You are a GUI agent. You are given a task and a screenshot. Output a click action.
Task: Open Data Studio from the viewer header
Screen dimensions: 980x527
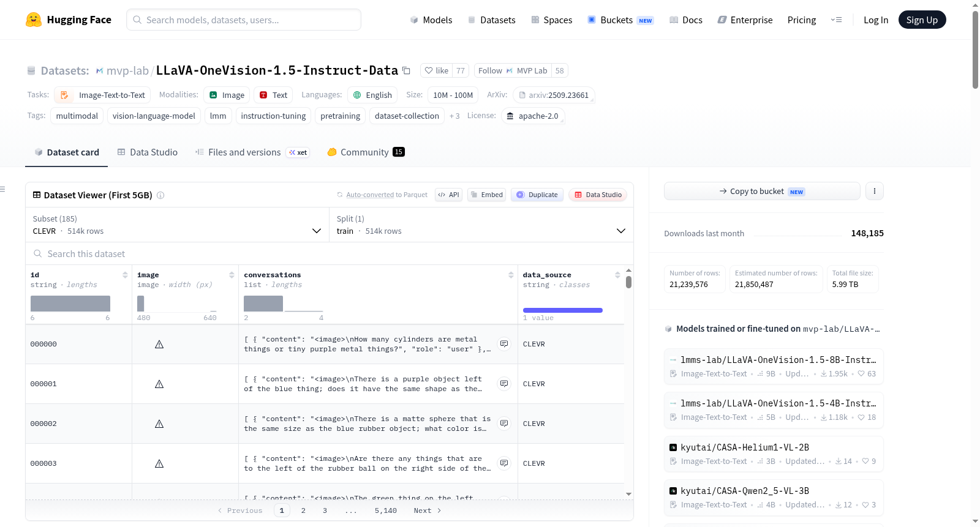[598, 195]
